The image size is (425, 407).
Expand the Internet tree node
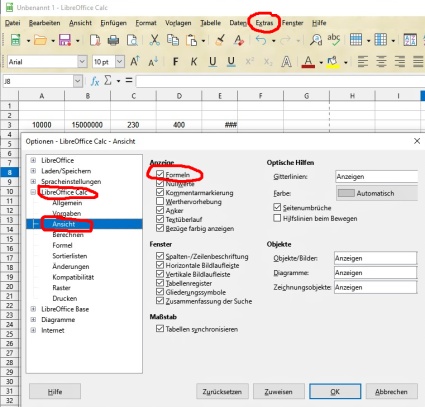[x=33, y=330]
